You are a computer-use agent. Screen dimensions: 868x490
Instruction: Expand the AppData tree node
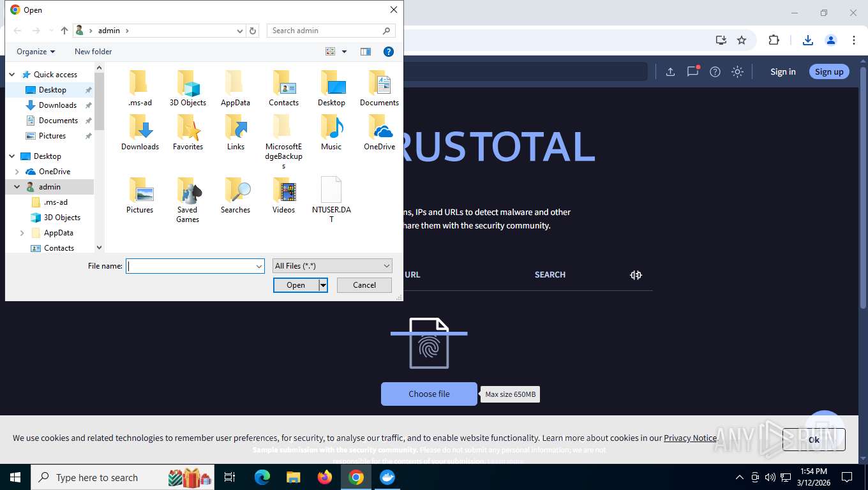pyautogui.click(x=22, y=233)
